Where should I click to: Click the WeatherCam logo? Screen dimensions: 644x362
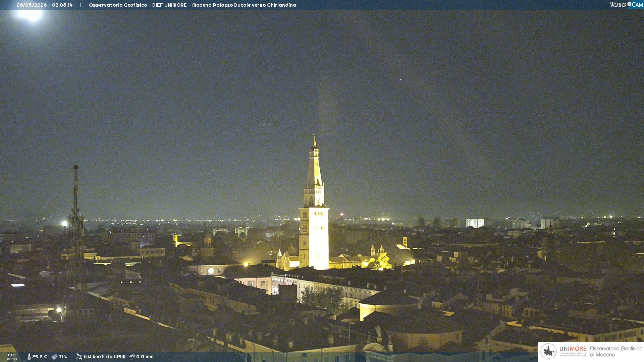click(627, 5)
